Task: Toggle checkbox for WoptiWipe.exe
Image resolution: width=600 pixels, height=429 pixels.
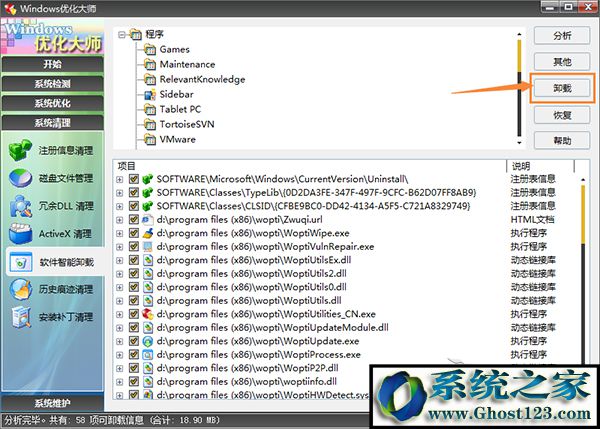Action: coord(134,232)
